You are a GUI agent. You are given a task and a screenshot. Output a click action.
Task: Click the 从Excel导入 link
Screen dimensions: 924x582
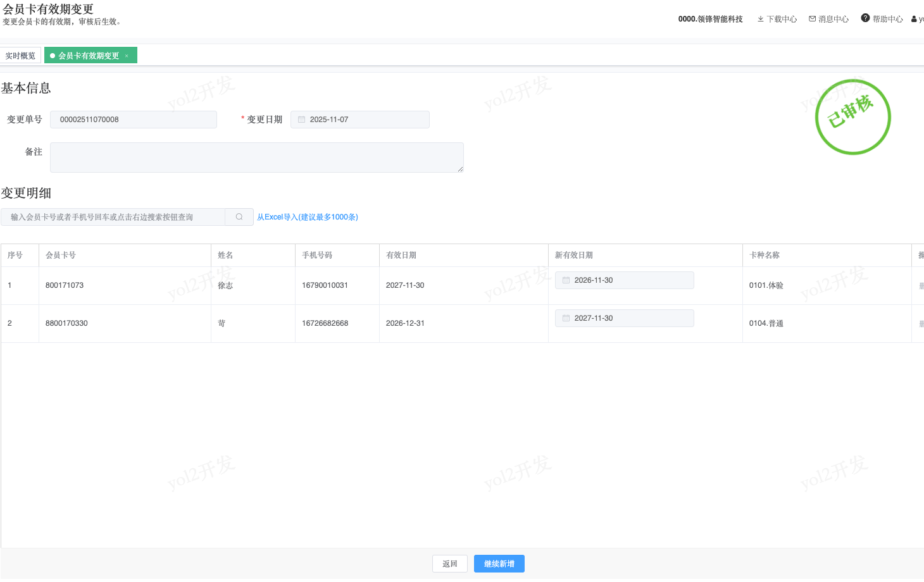click(308, 217)
